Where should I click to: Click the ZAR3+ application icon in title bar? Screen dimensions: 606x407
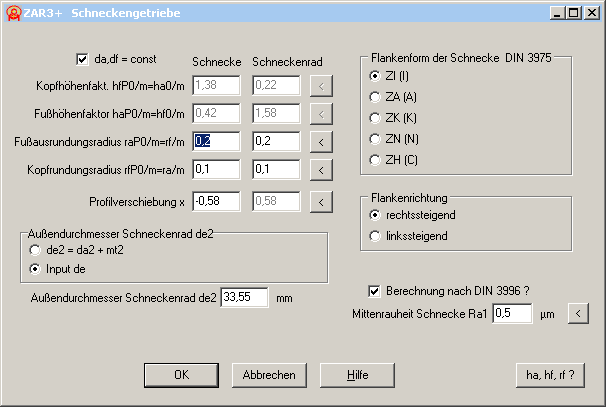tap(13, 12)
